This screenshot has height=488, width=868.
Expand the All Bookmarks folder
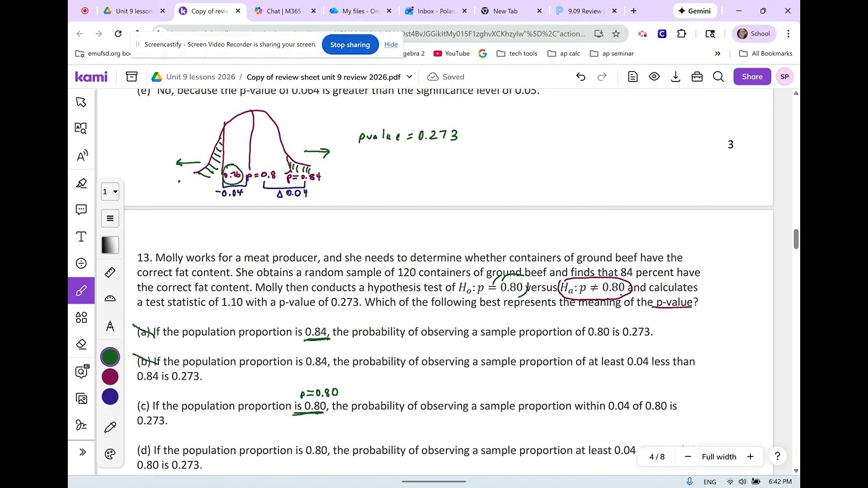coord(766,54)
